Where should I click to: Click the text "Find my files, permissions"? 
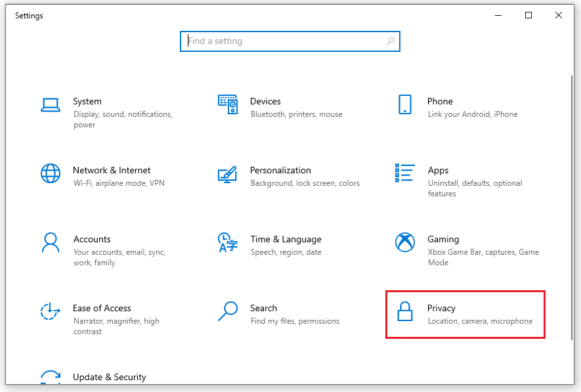pos(295,321)
